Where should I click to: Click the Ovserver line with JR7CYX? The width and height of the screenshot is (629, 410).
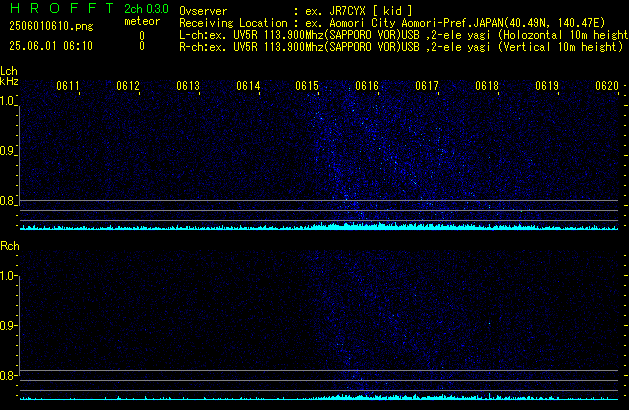tap(296, 11)
